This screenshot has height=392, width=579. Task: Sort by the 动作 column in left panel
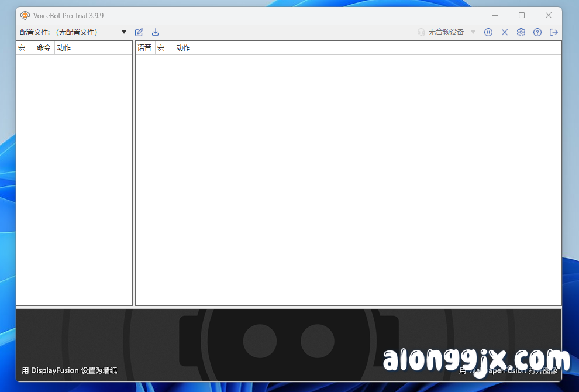(64, 47)
